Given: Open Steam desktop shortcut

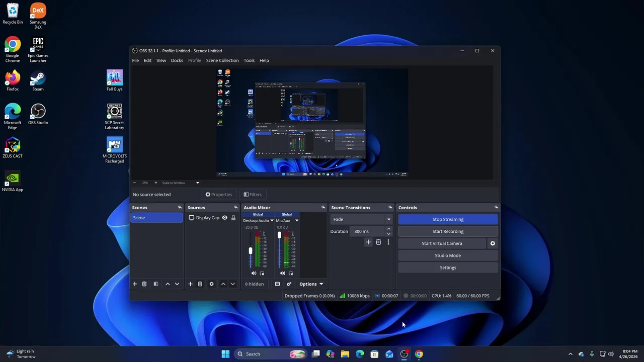Looking at the screenshot, I should [38, 81].
